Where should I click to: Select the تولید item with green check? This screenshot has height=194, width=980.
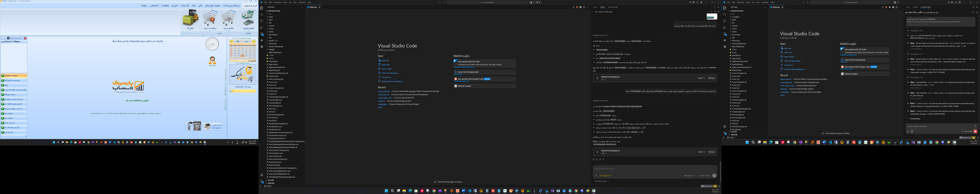click(14, 85)
